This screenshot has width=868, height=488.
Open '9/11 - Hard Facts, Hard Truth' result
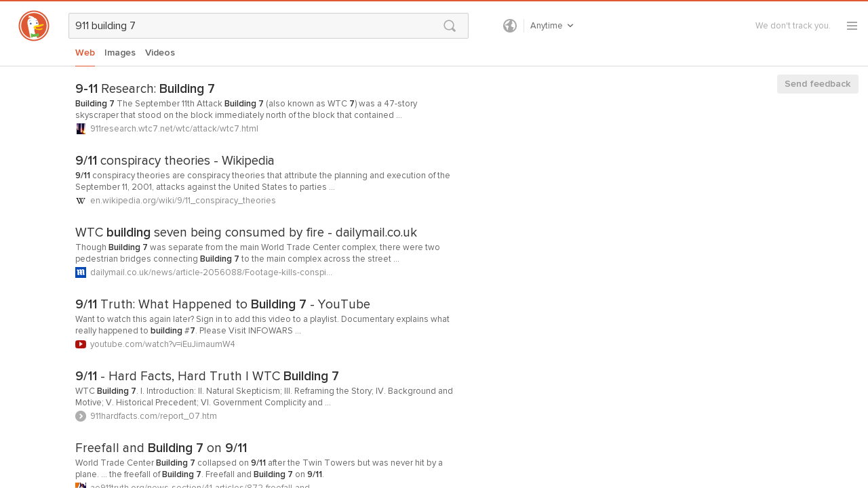[207, 376]
